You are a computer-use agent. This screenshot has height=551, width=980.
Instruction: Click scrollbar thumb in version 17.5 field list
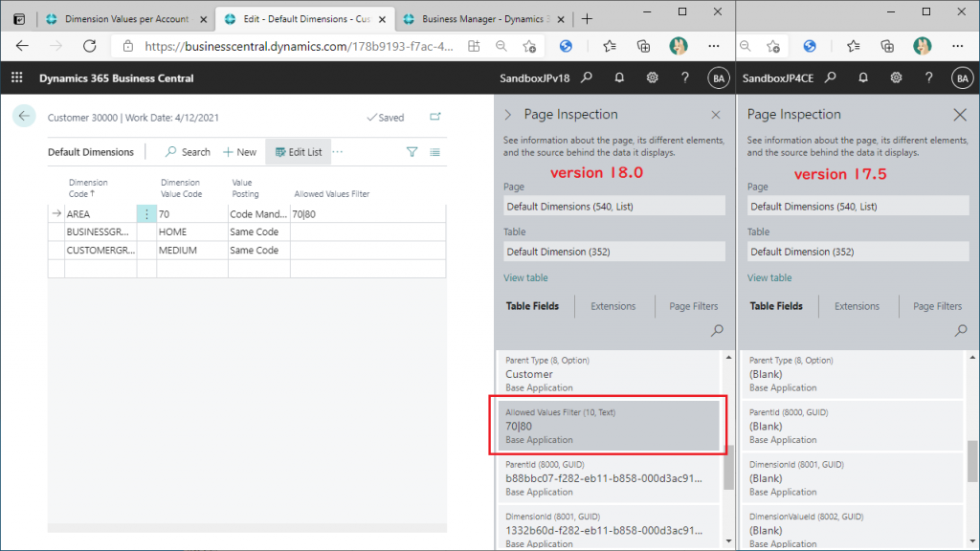pyautogui.click(x=972, y=461)
